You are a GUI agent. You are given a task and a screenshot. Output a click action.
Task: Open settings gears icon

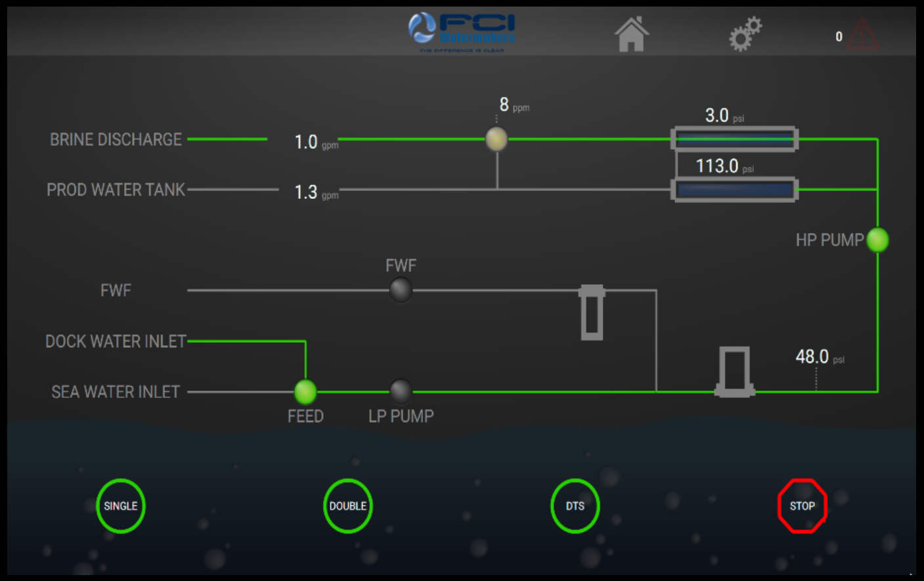point(745,34)
